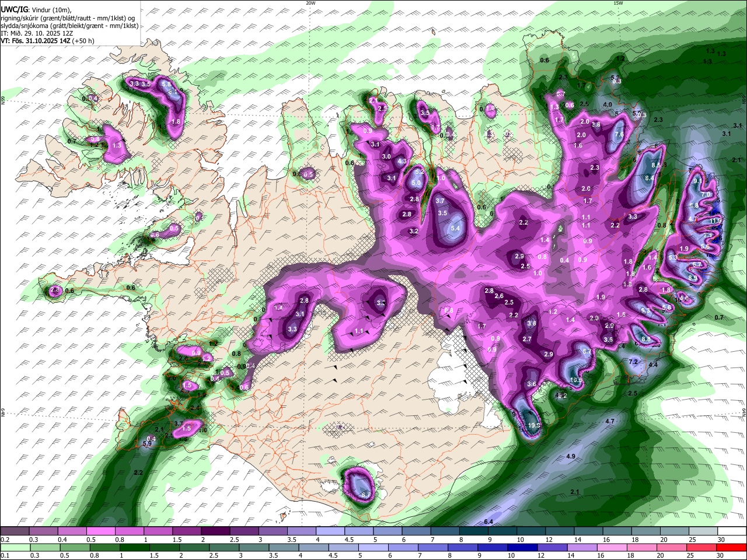Viewport: 747px width, 560px height.
Task: Select the "5.4" value in the northern snow area
Action: pyautogui.click(x=456, y=228)
